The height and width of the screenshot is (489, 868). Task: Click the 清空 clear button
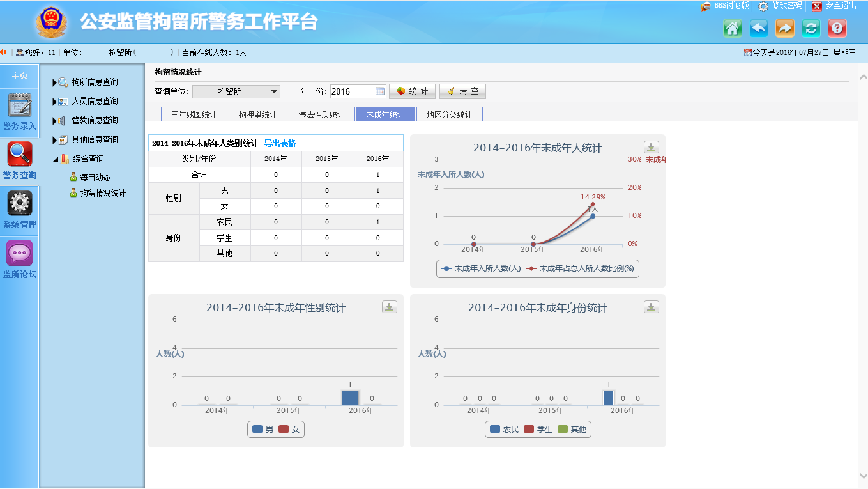tap(463, 91)
